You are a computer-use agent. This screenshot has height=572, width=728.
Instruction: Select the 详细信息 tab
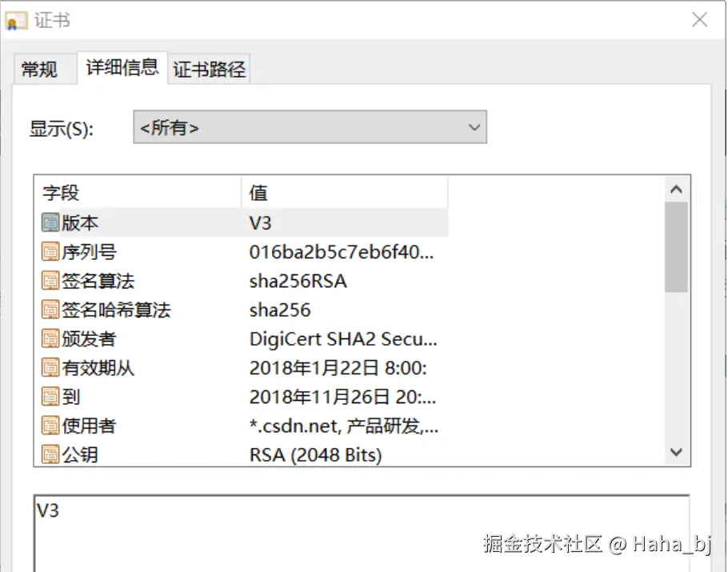click(x=121, y=68)
